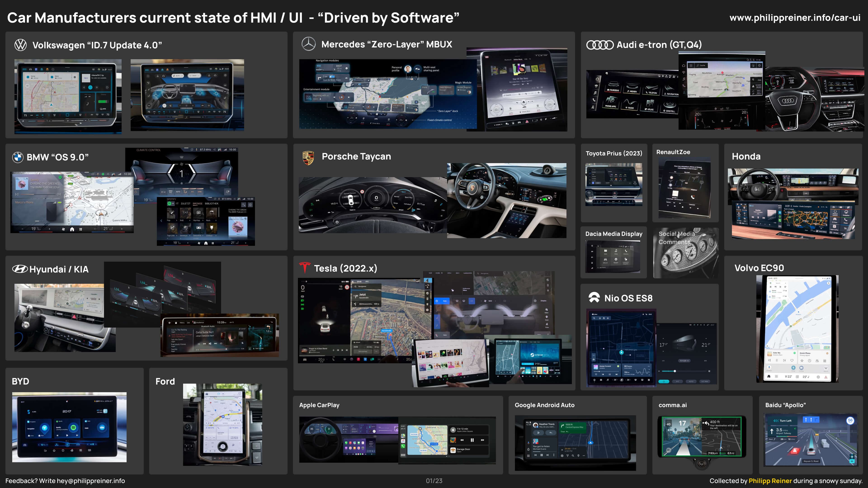The width and height of the screenshot is (868, 488).
Task: Click the 'Mercedes Zero-Layer MBUX' heading
Action: [x=387, y=44]
